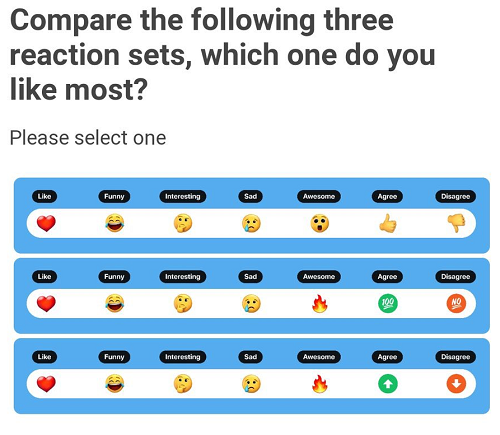This screenshot has width=500, height=435.
Task: Select the orange NO emoji in middle set
Action: [456, 303]
